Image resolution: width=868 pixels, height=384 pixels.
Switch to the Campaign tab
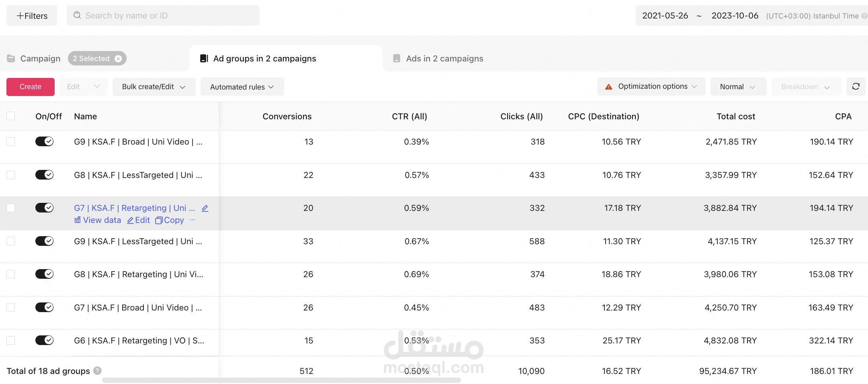pos(40,59)
